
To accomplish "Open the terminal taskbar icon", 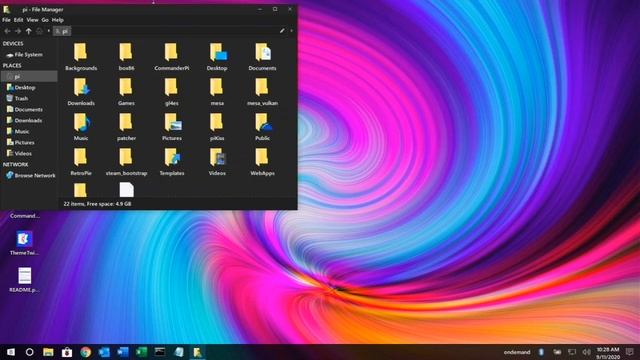I will coord(160,352).
